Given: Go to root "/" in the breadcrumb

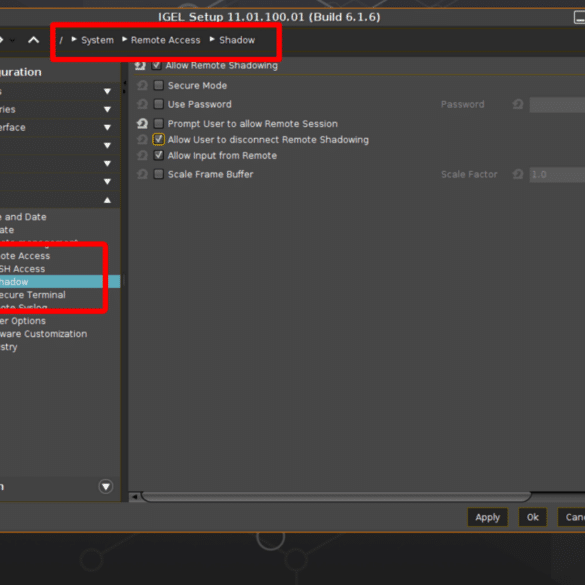Looking at the screenshot, I should click(61, 40).
